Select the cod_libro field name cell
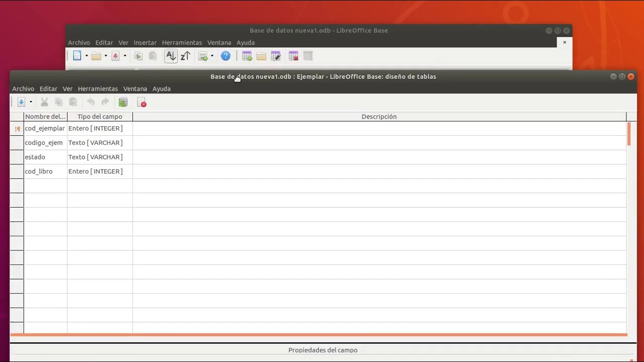The width and height of the screenshot is (644, 362). [45, 171]
